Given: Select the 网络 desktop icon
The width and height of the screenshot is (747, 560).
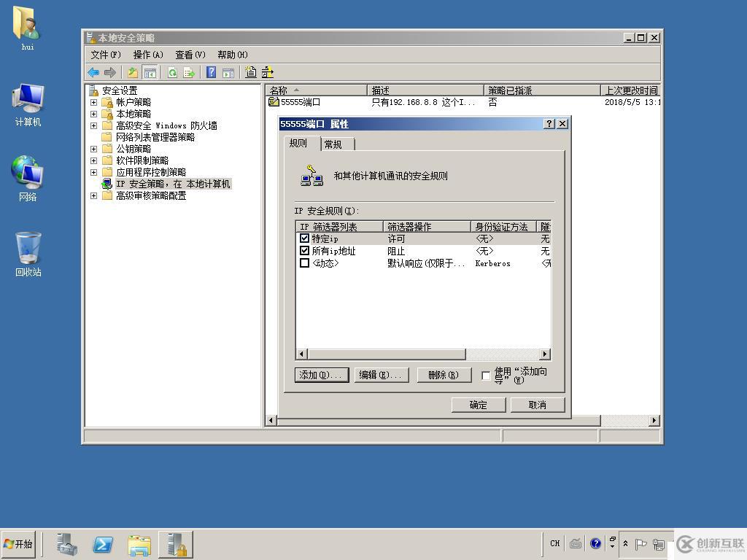Looking at the screenshot, I should point(28,179).
